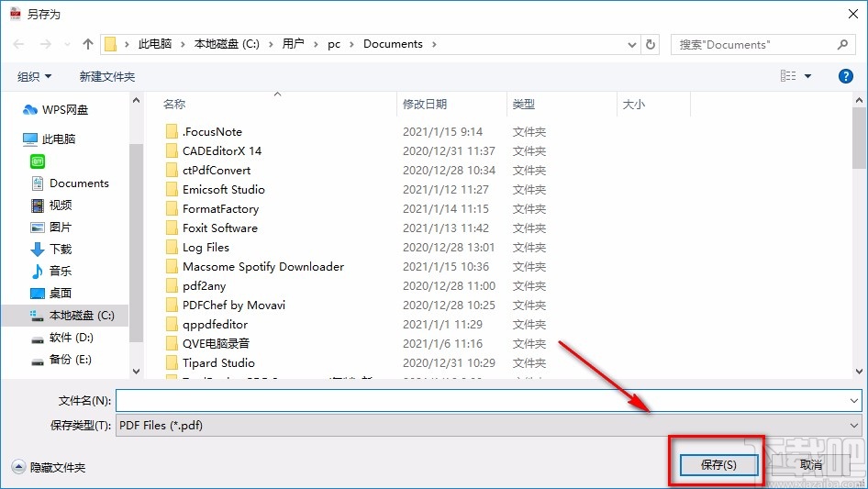The image size is (868, 489).
Task: Click the 保存(S) button
Action: click(718, 464)
